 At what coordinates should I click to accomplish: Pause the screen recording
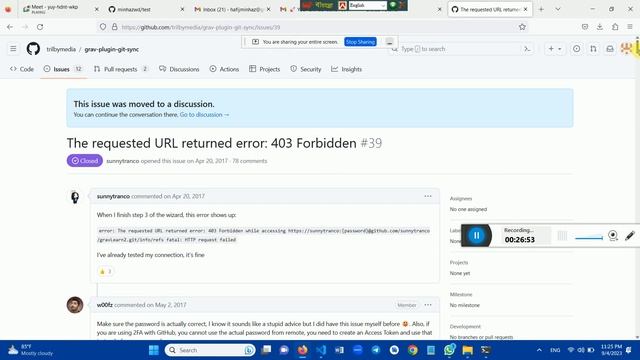click(x=476, y=236)
